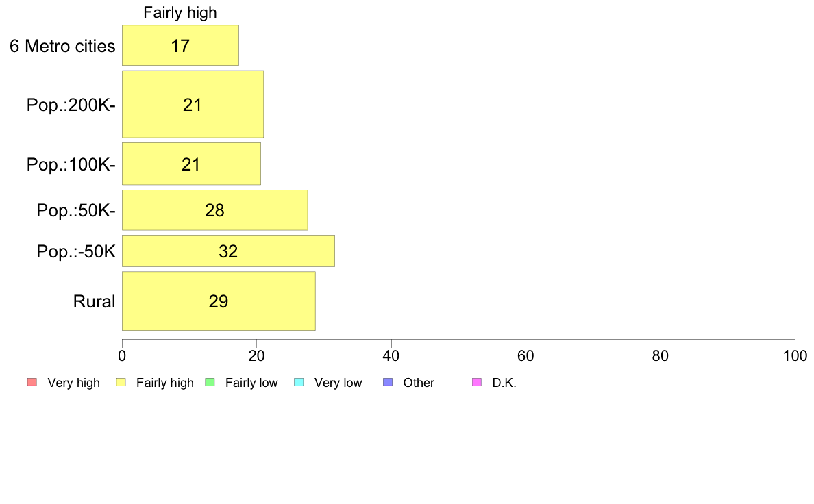814x504 pixels.
Task: Select the Pop.:200K- bar showing 21
Action: coord(193,104)
